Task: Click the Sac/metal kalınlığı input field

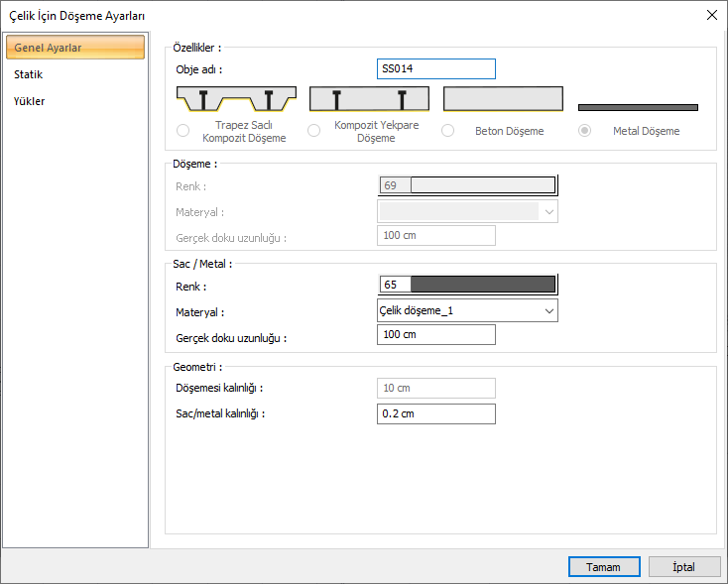Action: click(436, 413)
